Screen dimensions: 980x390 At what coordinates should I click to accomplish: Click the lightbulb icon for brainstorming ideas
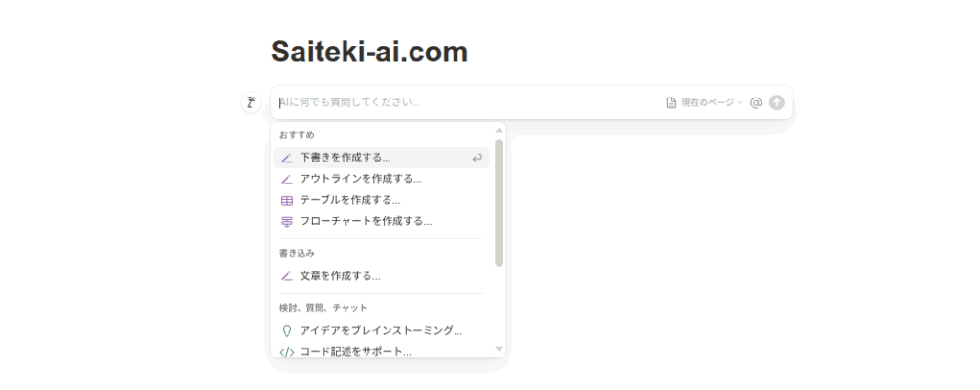click(x=287, y=331)
